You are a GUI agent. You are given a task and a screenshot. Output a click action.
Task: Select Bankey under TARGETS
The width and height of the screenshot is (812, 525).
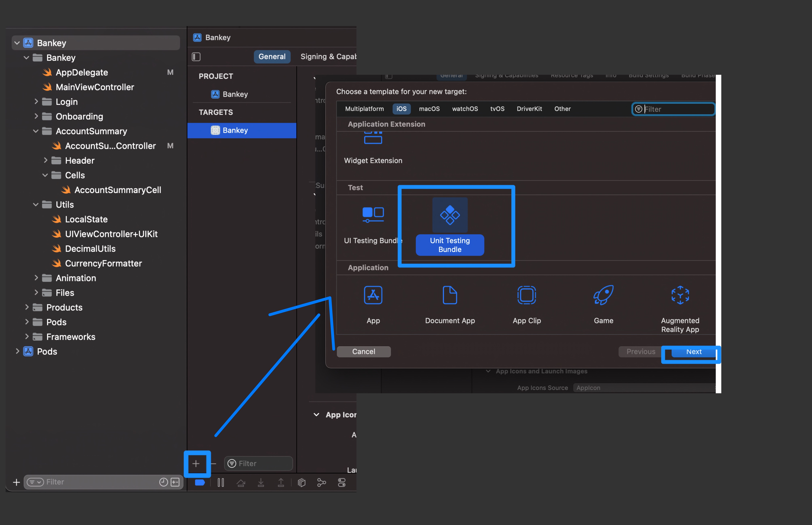click(x=242, y=130)
